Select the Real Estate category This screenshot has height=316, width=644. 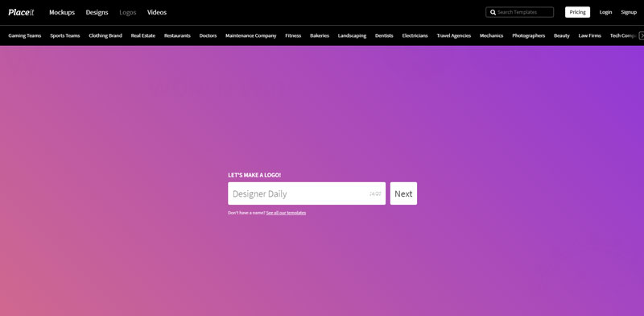143,35
